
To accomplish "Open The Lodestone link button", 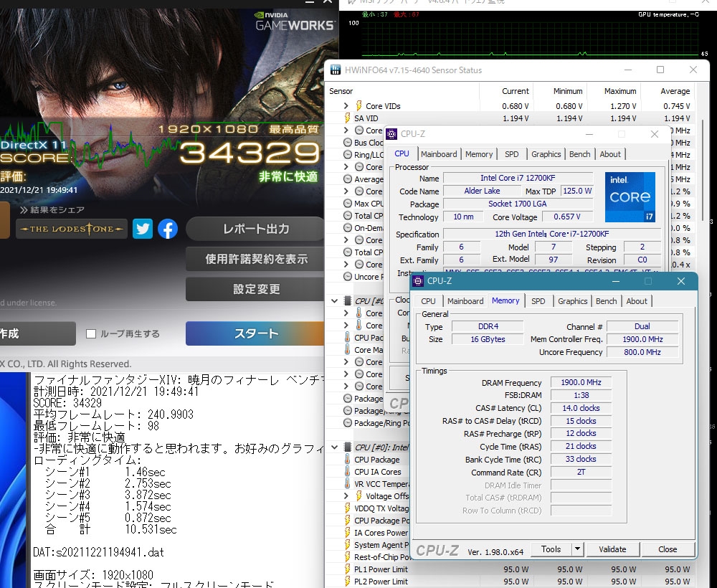I will pyautogui.click(x=72, y=229).
